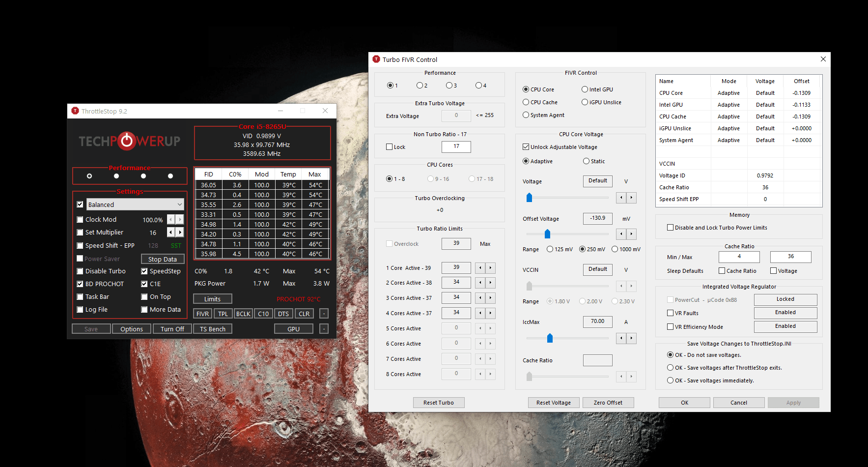The image size is (868, 467).
Task: Increase the 3 Cores Active ratio arrow
Action: [490, 298]
